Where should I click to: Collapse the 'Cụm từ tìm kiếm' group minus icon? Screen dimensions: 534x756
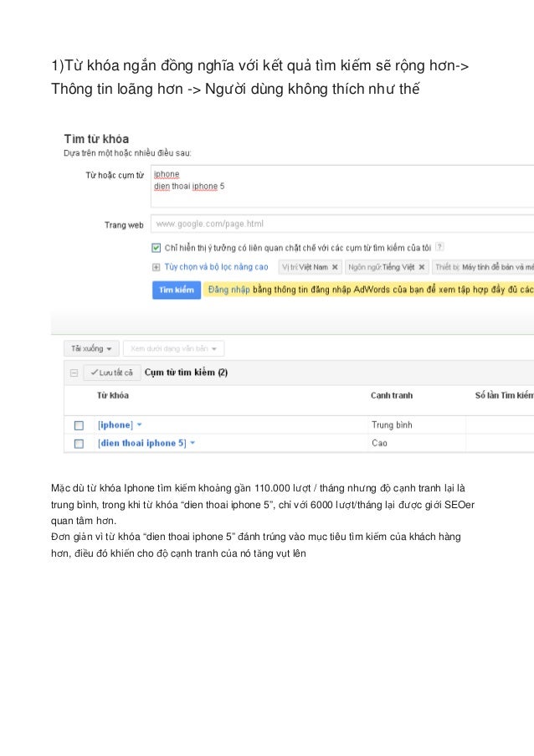[x=74, y=373]
